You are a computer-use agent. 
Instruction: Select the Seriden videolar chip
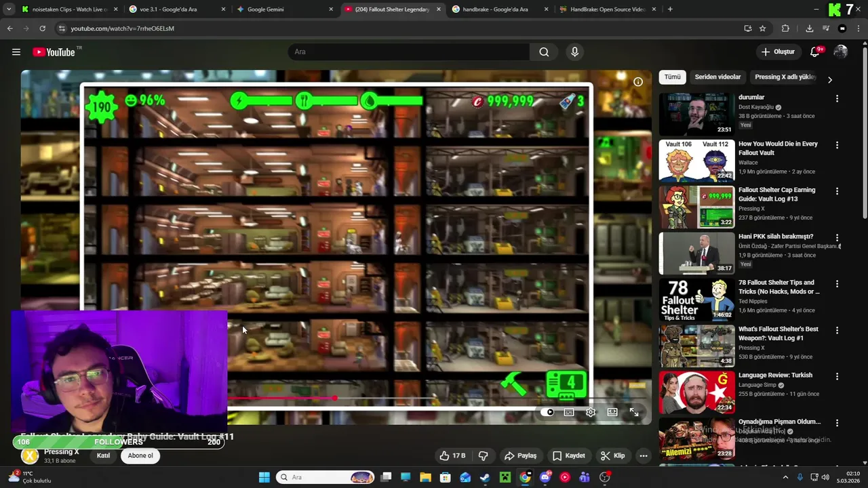click(717, 77)
